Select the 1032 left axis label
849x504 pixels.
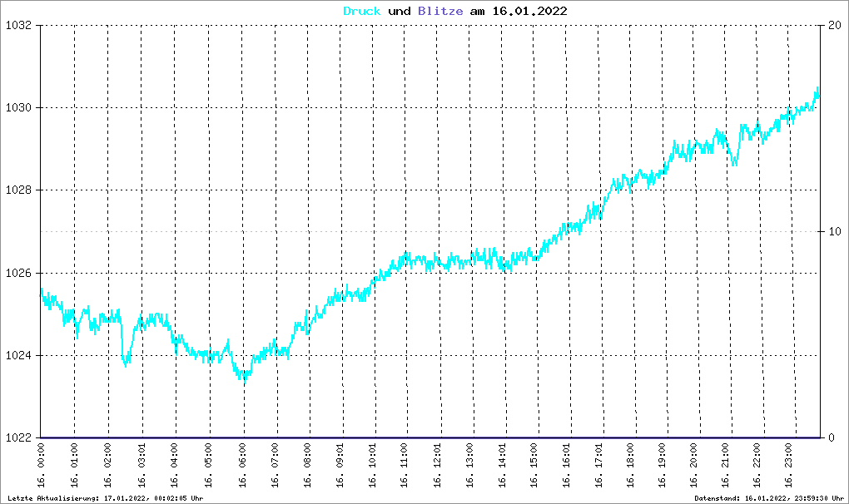(18, 26)
